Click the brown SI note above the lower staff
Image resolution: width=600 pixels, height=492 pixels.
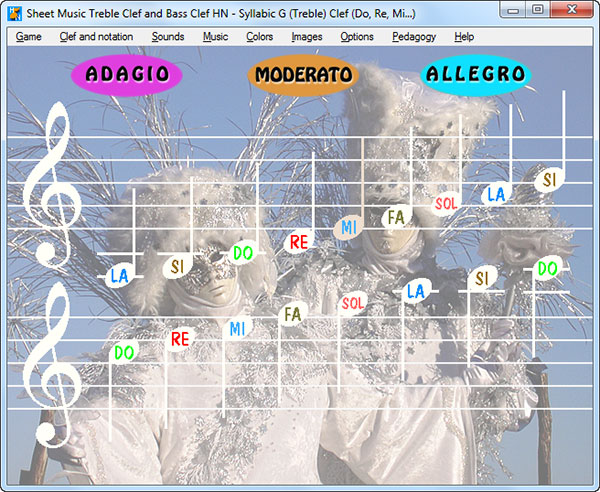coord(482,278)
